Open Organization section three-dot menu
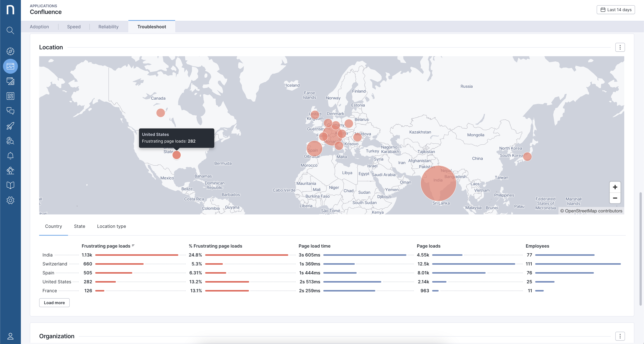 coord(620,336)
